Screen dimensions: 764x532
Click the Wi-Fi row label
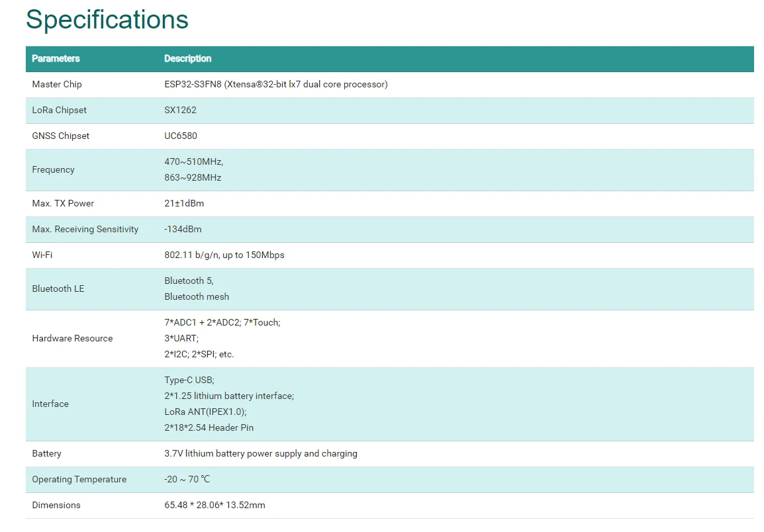click(42, 255)
